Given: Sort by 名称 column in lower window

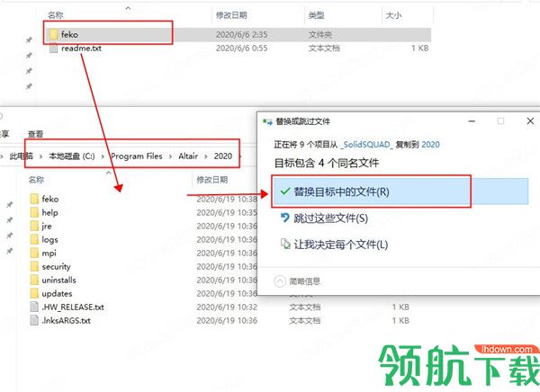Looking at the screenshot, I should [x=36, y=180].
